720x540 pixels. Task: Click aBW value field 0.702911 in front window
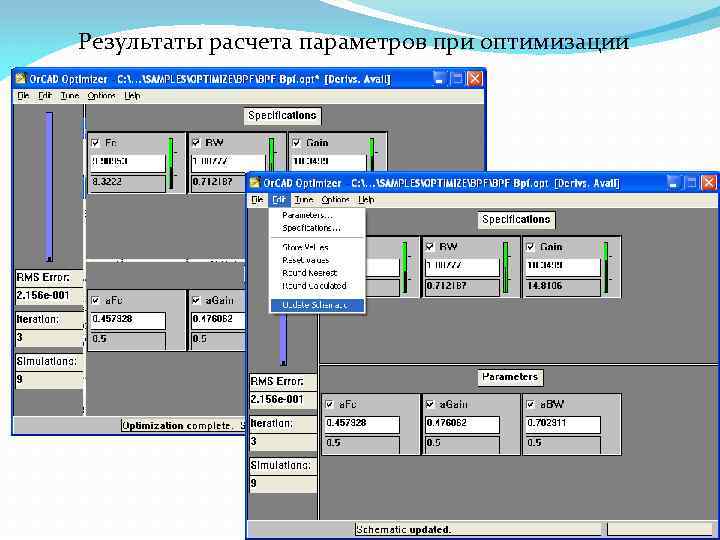(562, 424)
